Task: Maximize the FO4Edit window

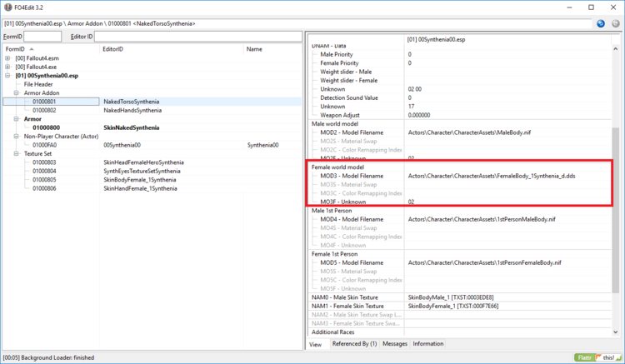Action: (591, 7)
